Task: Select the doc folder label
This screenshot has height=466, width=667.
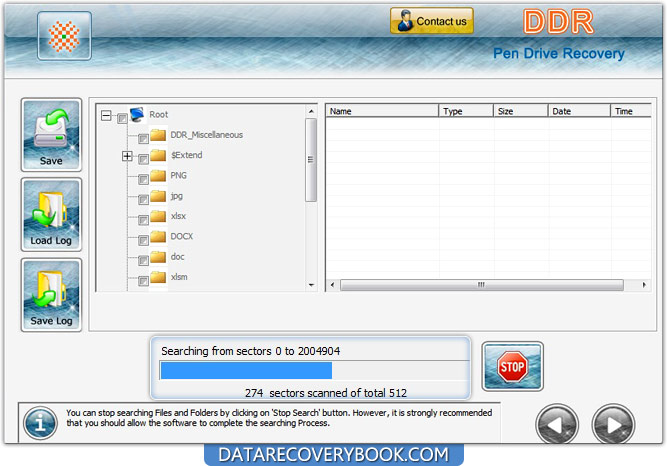Action: coord(177,257)
